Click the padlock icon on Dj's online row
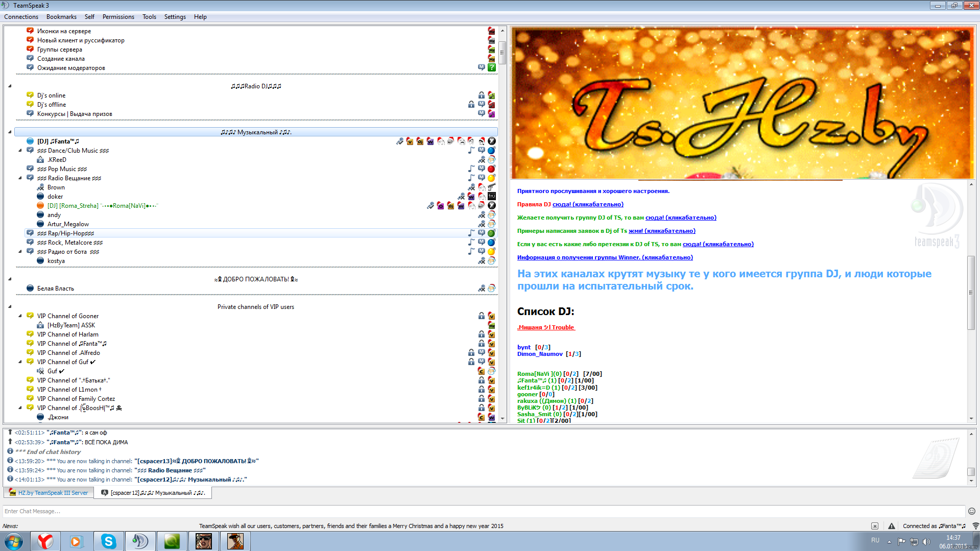This screenshot has height=551, width=980. (x=481, y=95)
